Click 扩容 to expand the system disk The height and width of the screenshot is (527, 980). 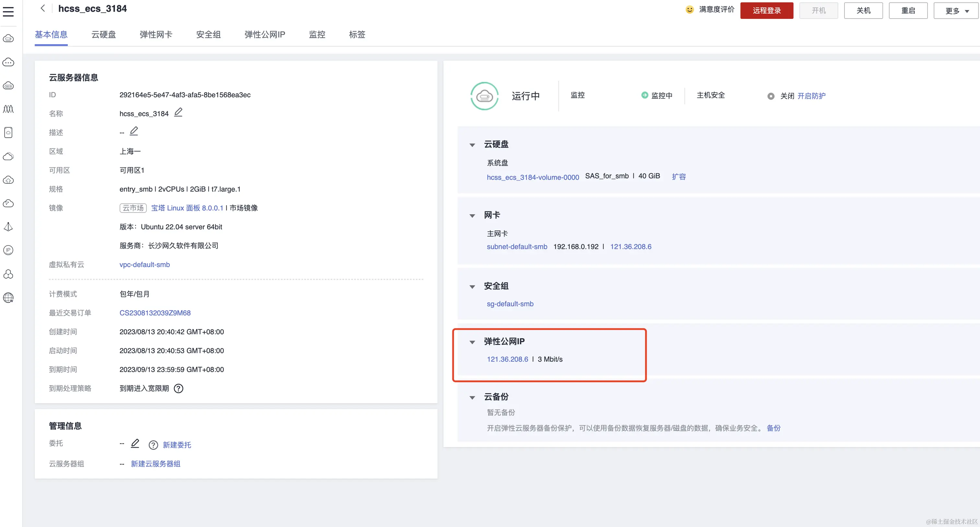(x=678, y=177)
